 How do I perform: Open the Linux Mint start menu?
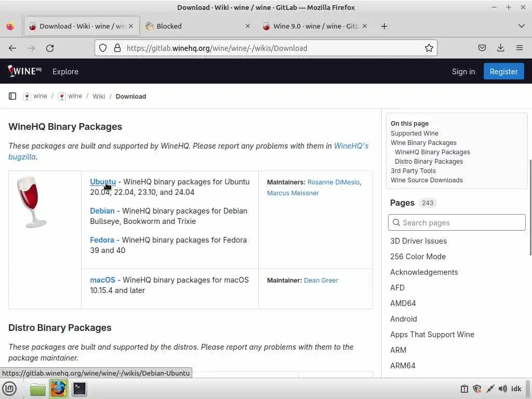click(x=9, y=389)
